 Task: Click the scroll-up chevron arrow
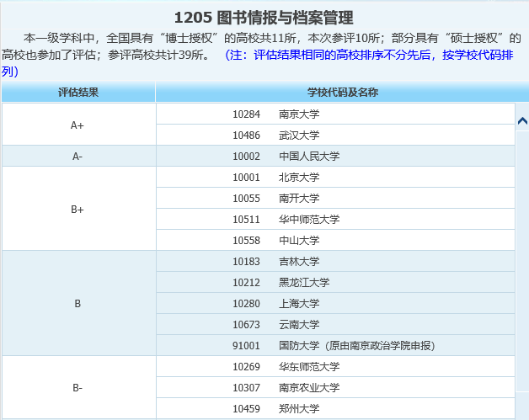(522, 121)
